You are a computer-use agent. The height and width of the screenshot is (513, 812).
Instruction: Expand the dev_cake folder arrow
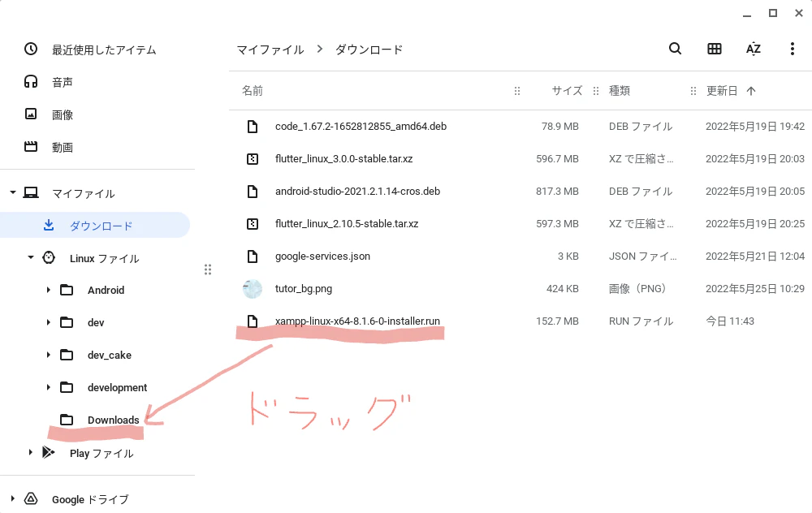pos(48,355)
